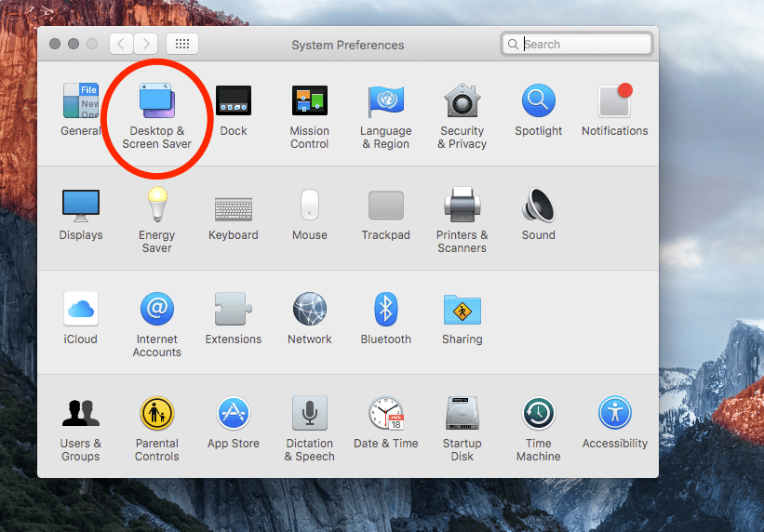Open iCloud settings

81,310
